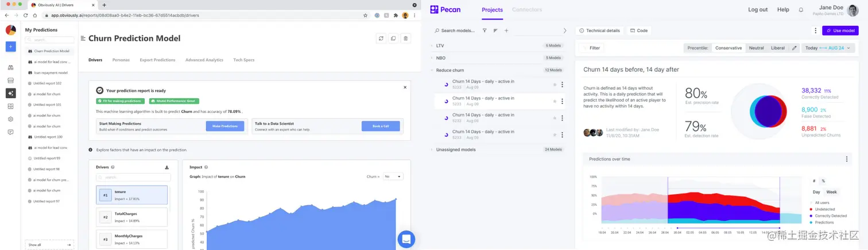The width and height of the screenshot is (868, 250).
Task: Bookmark the page with Chrome's star icon
Action: point(365,16)
